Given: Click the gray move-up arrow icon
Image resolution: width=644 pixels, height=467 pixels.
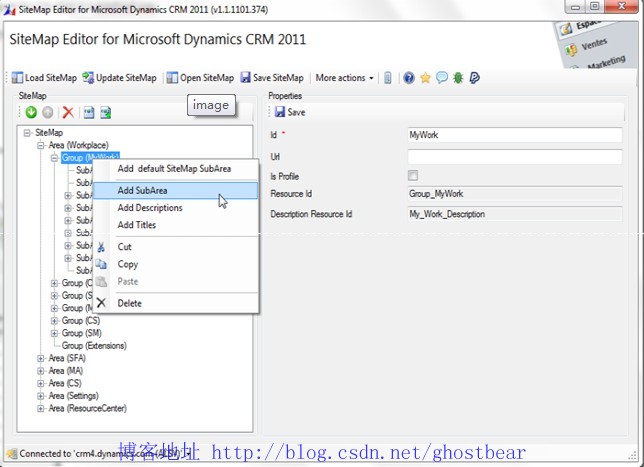Looking at the screenshot, I should tap(48, 112).
